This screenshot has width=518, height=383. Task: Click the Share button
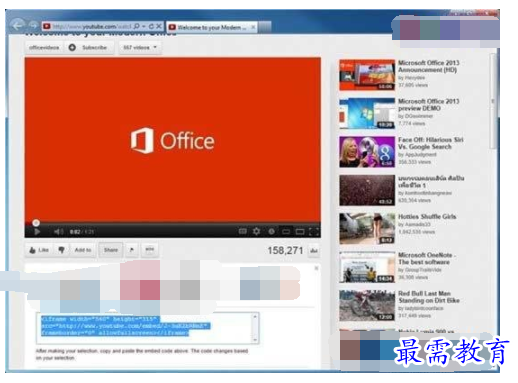point(111,250)
